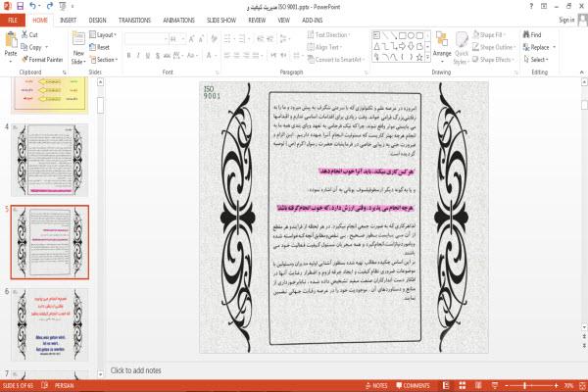Screen dimensions: 588x392
Task: Decrease the font size
Action: tap(201, 39)
